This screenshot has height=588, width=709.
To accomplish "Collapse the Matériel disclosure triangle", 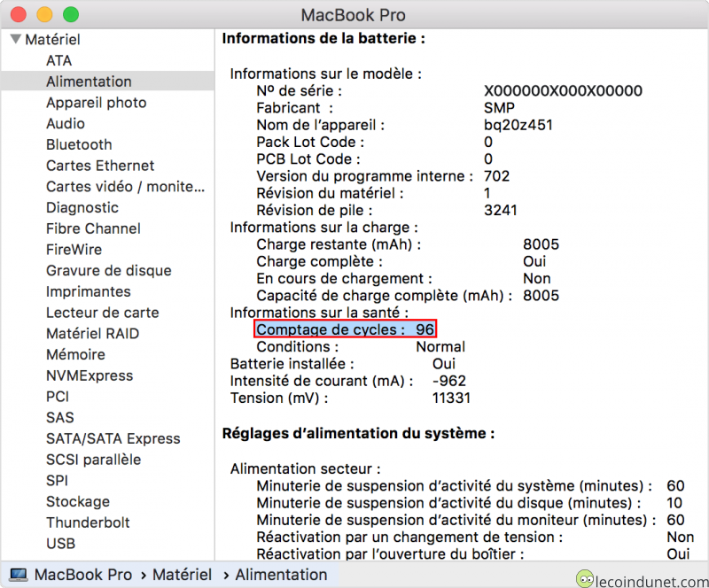I will (x=16, y=39).
